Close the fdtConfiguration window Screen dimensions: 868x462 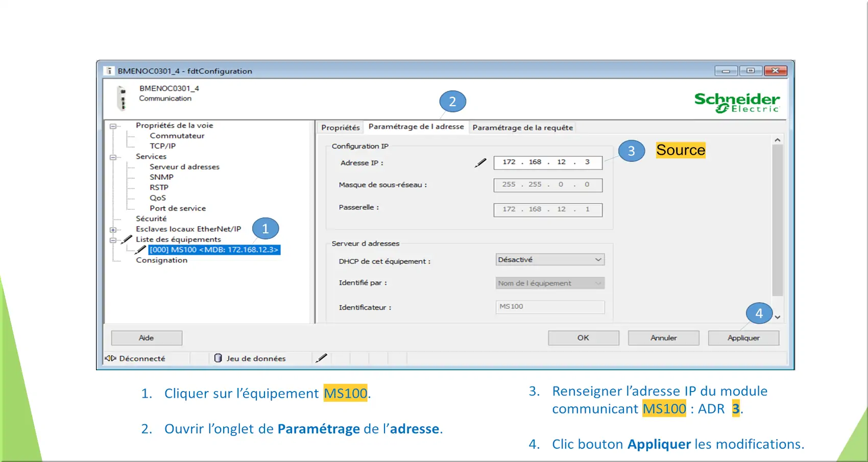[x=776, y=71]
